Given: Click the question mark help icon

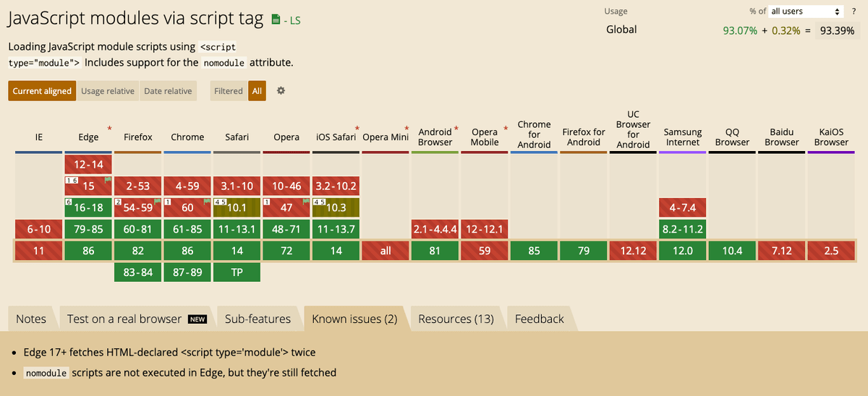Looking at the screenshot, I should (854, 12).
